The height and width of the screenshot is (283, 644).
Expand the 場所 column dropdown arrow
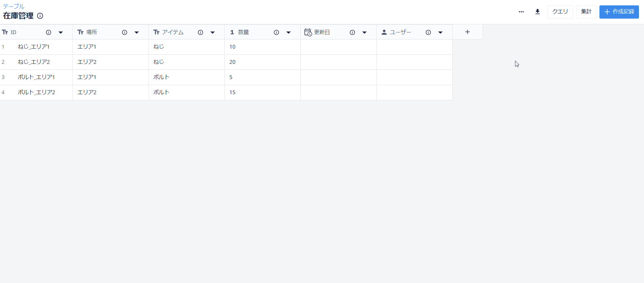137,32
